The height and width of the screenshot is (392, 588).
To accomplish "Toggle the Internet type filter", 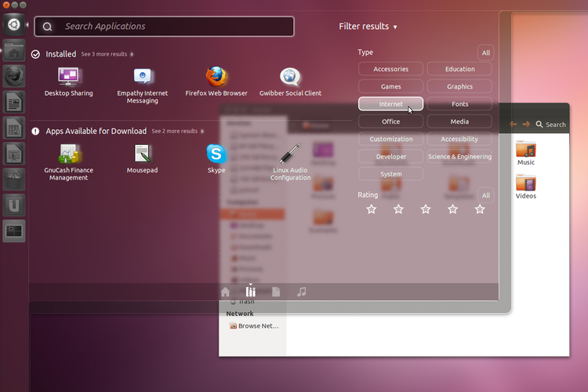I will click(390, 103).
